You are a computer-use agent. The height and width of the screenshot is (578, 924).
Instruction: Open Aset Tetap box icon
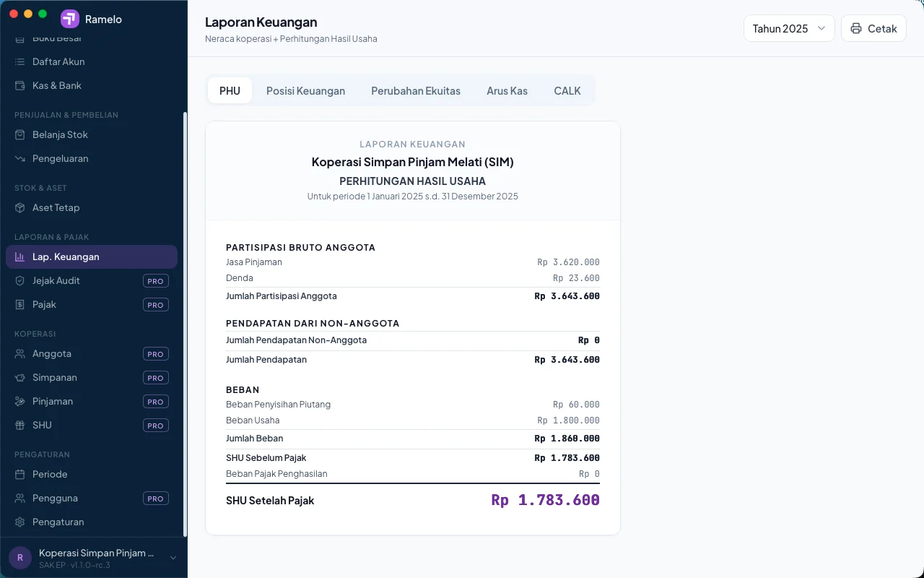pos(19,207)
